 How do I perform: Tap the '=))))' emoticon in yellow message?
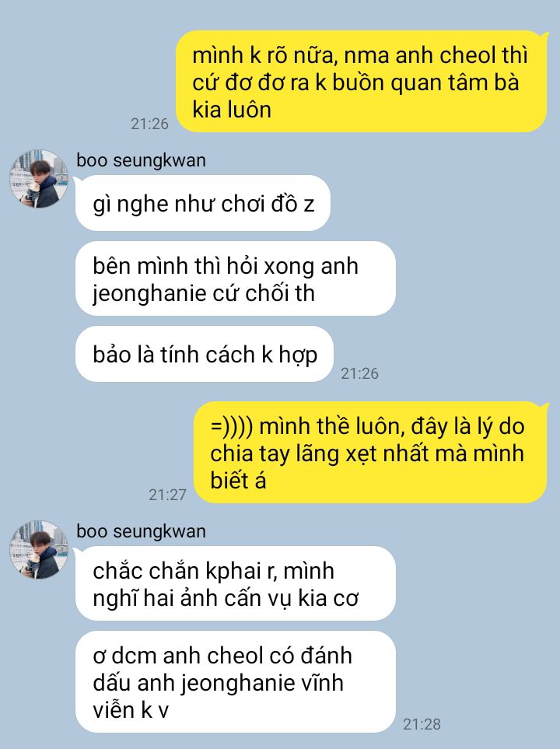click(x=231, y=426)
